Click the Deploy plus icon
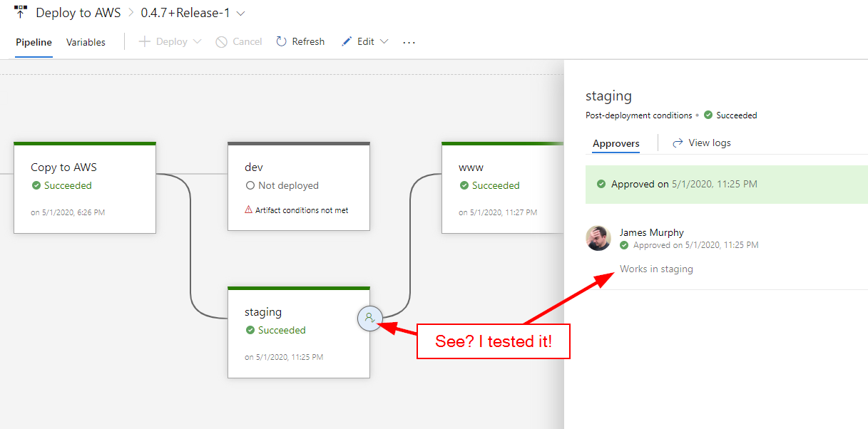868x429 pixels. (143, 41)
